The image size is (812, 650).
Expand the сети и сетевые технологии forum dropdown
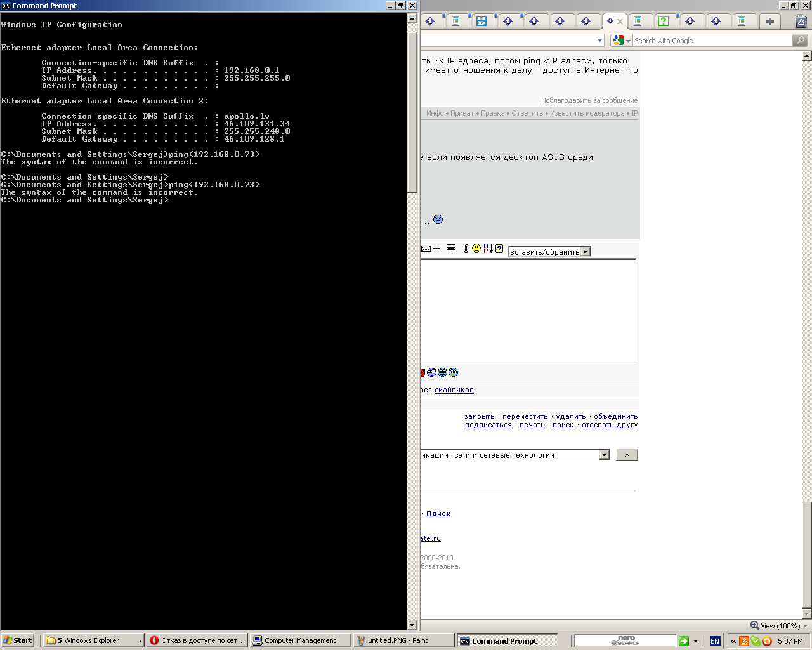[x=604, y=455]
